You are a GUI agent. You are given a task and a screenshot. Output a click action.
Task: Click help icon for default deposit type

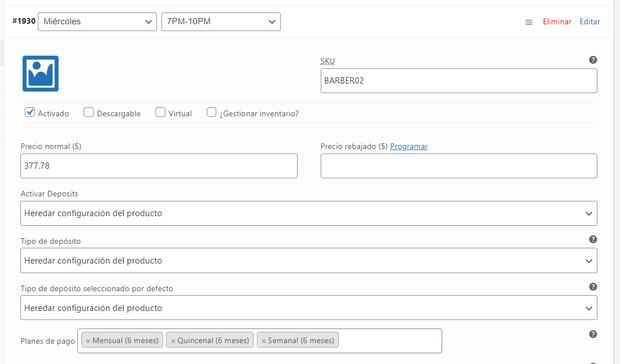(593, 287)
